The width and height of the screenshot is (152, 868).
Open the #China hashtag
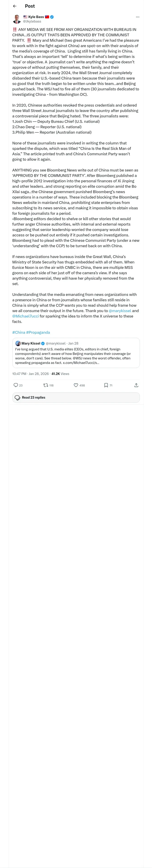click(18, 332)
